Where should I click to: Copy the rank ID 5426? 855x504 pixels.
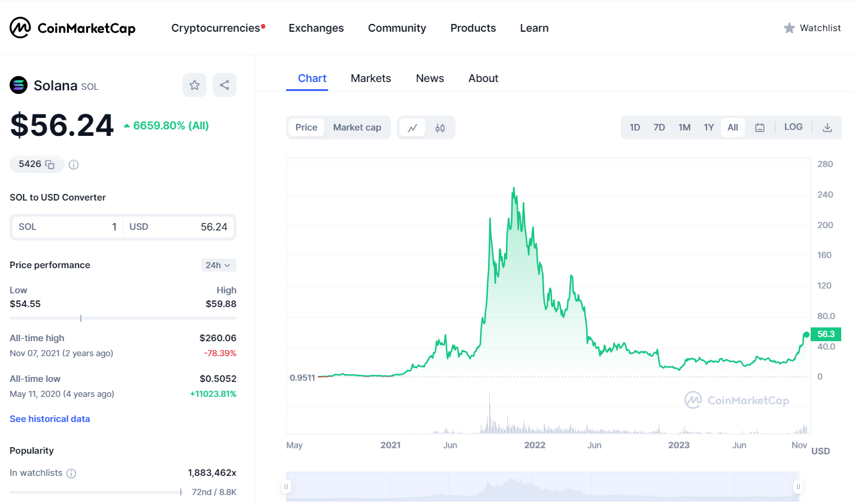pyautogui.click(x=50, y=165)
